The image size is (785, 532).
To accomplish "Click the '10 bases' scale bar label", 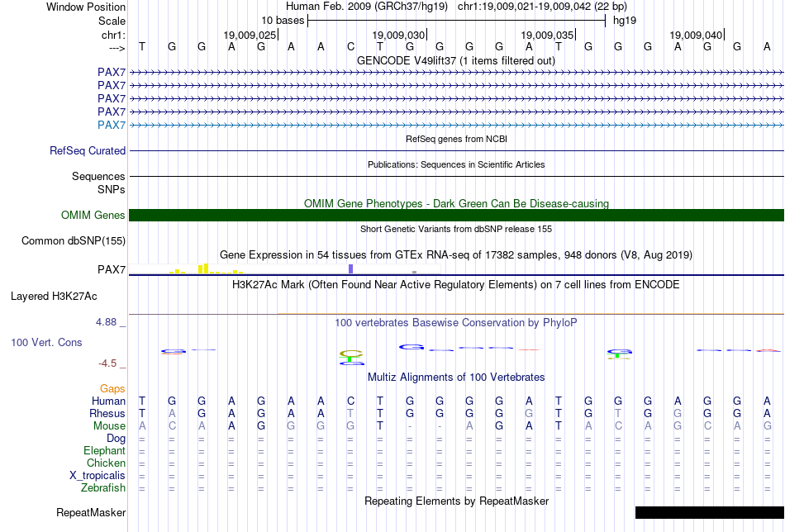I will point(283,21).
